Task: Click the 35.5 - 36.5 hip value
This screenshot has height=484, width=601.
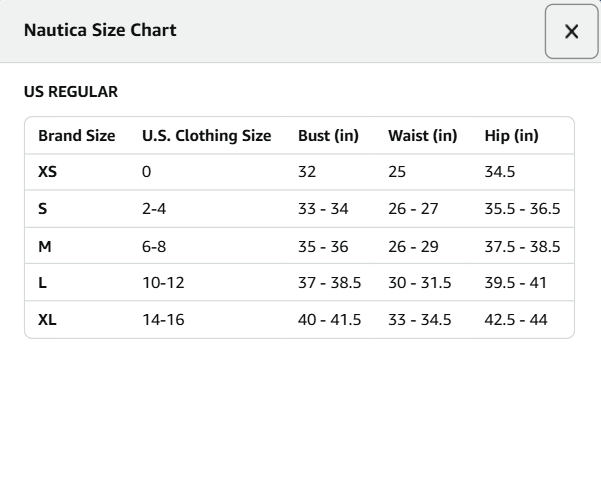Action: click(522, 209)
